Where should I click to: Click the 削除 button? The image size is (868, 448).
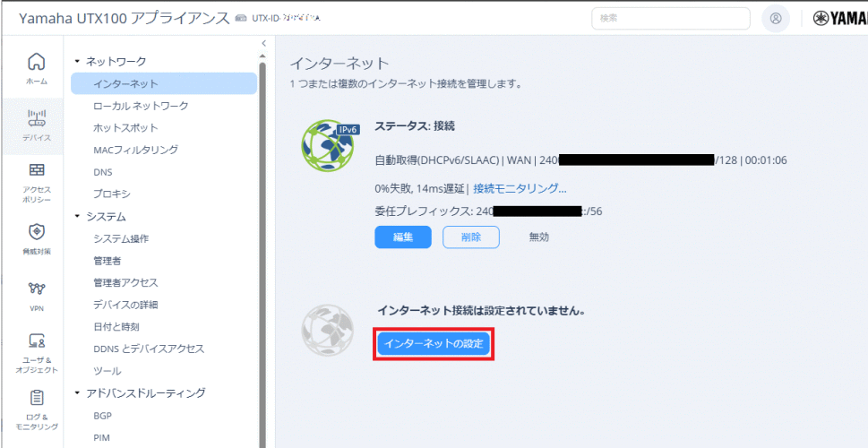pyautogui.click(x=470, y=237)
